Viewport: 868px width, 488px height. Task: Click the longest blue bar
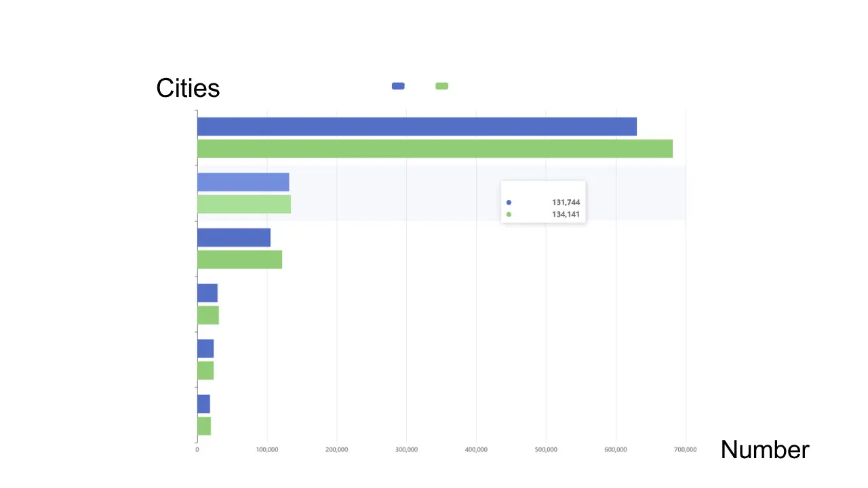point(416,127)
